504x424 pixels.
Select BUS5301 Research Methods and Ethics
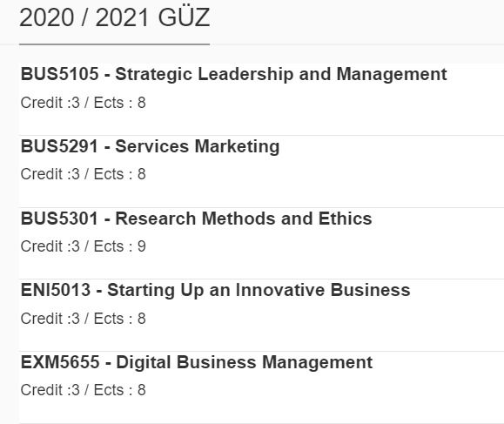197,219
